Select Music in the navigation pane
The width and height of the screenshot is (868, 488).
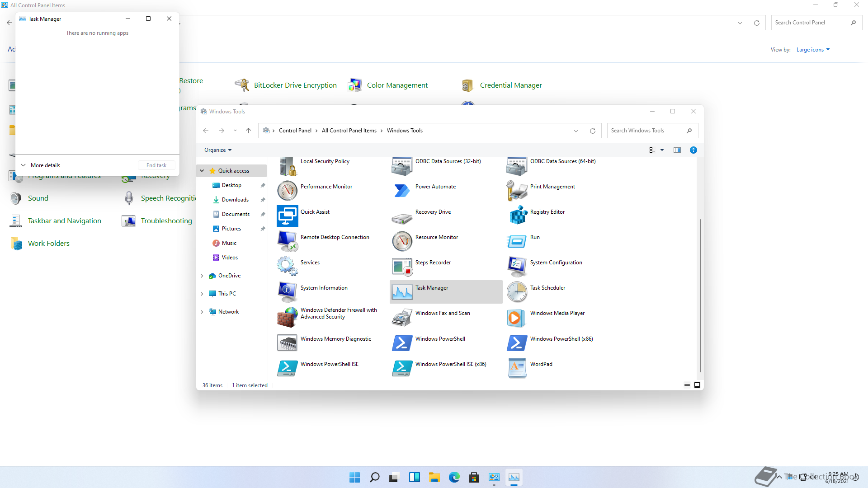229,243
